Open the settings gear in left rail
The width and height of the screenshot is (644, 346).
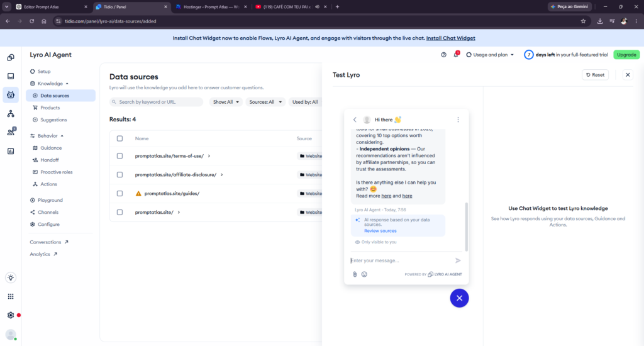[11, 315]
